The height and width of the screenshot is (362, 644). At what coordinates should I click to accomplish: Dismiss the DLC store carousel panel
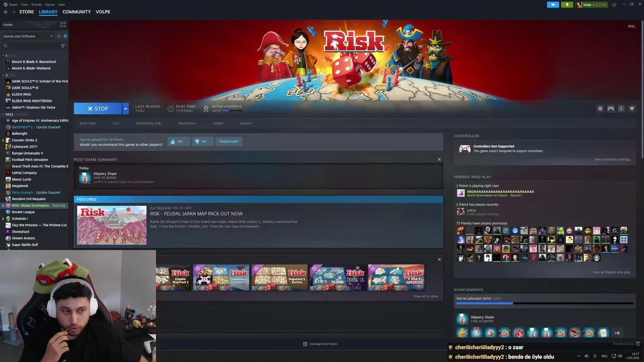click(x=439, y=259)
